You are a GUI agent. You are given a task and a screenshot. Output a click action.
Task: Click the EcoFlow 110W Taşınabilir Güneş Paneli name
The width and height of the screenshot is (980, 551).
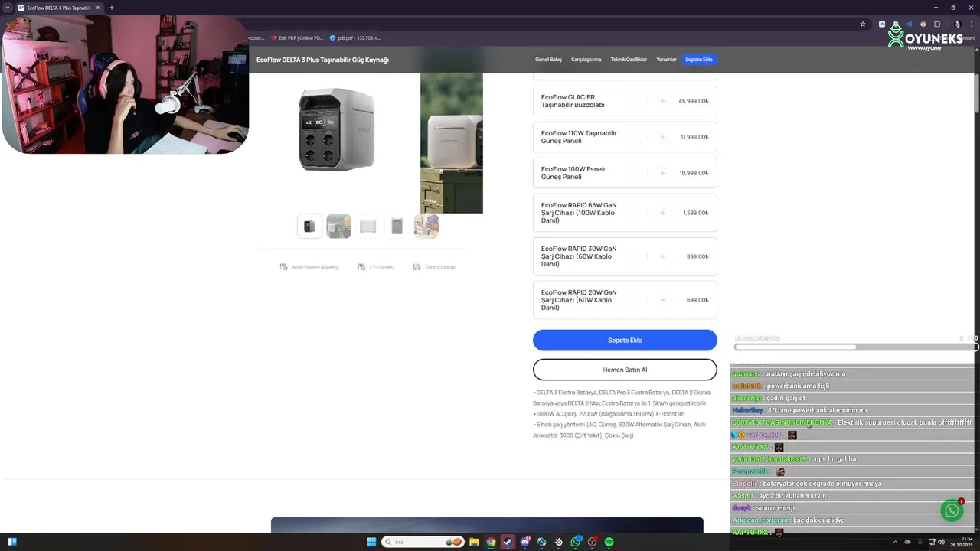579,137
